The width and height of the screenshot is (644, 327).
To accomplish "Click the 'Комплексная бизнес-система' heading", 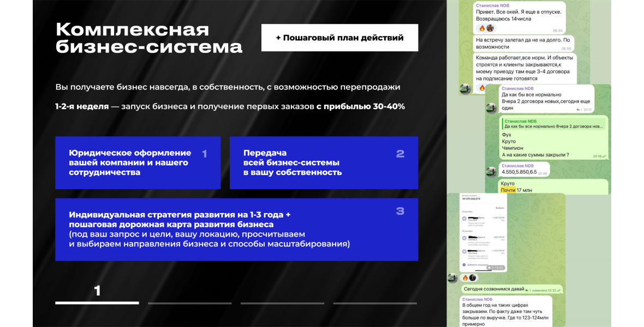I will coord(148,38).
